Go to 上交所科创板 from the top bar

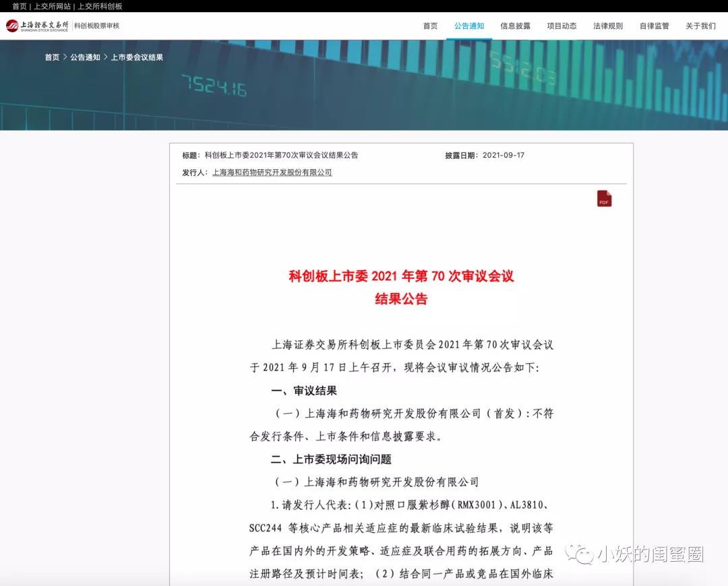pyautogui.click(x=100, y=6)
